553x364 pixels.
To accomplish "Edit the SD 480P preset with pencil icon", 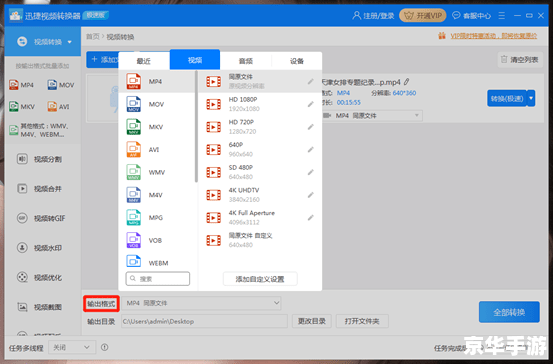I will tap(310, 172).
